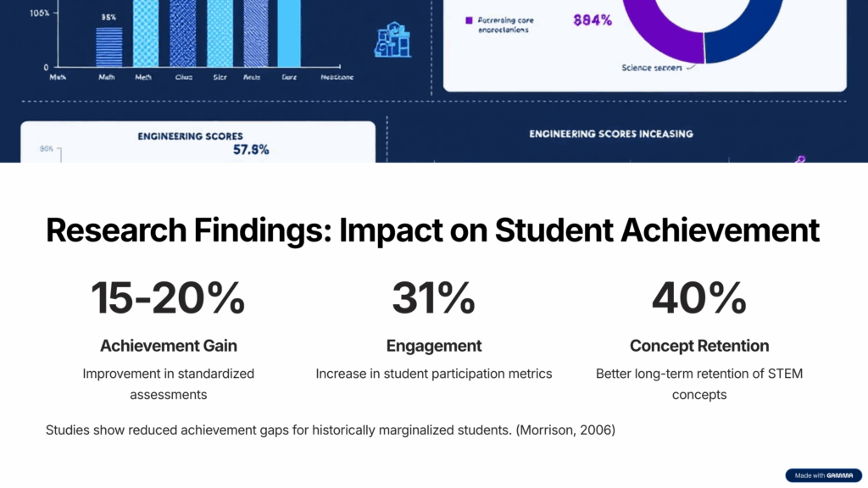Select the "40%" retention statistic

pos(699,297)
